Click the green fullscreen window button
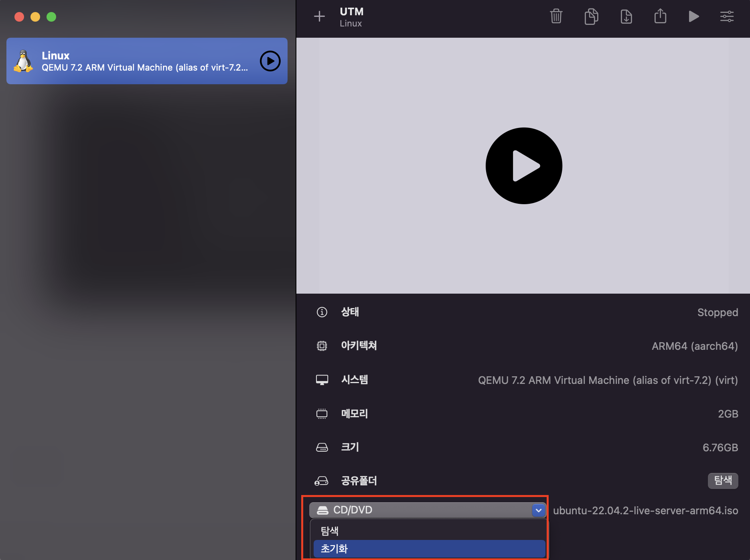Viewport: 750px width, 560px height. click(51, 17)
